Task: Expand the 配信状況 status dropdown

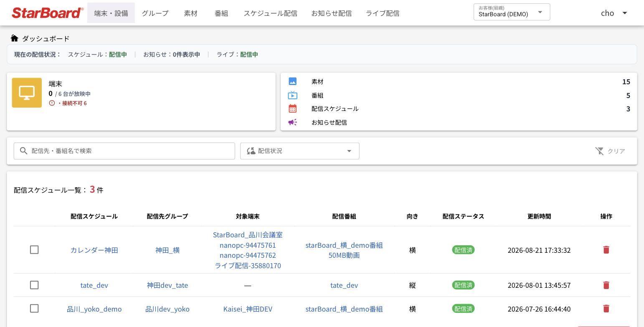Action: (300, 151)
